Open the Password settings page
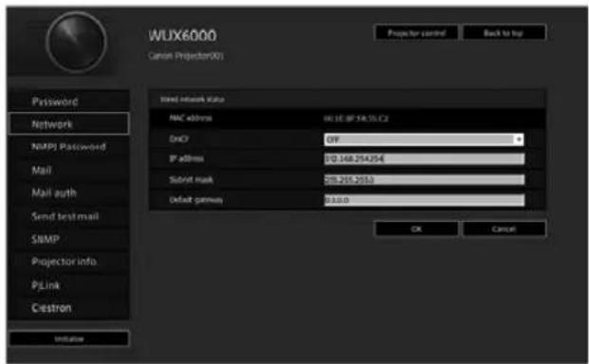 tap(68, 100)
